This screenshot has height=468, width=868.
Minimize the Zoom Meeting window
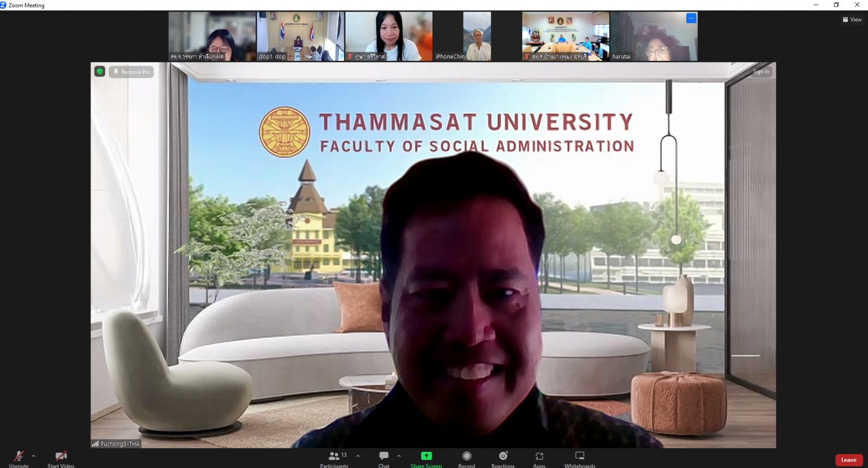[x=816, y=5]
